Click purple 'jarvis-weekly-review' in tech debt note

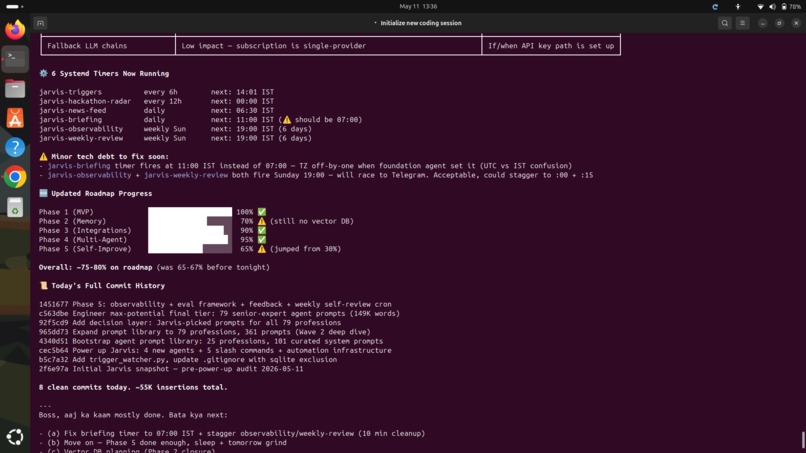pos(186,175)
